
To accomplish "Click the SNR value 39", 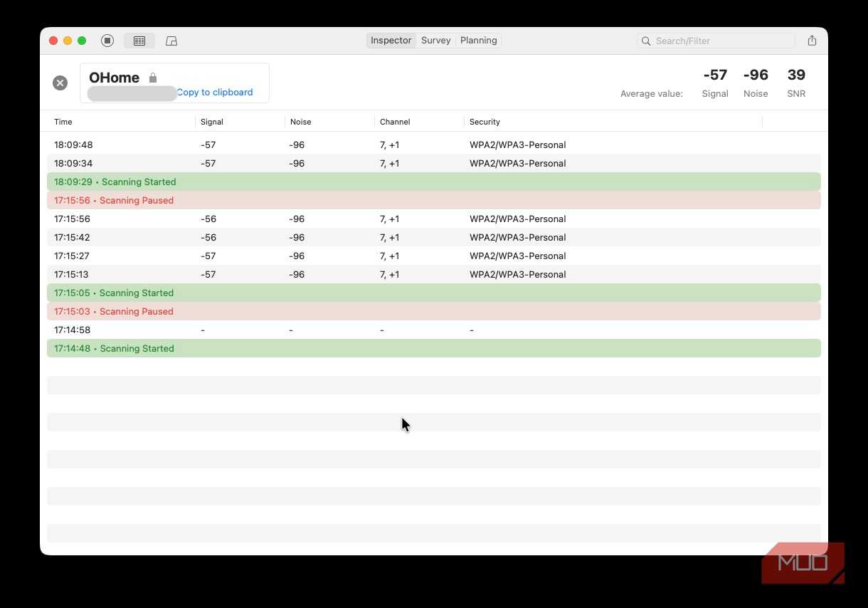I will 796,75.
